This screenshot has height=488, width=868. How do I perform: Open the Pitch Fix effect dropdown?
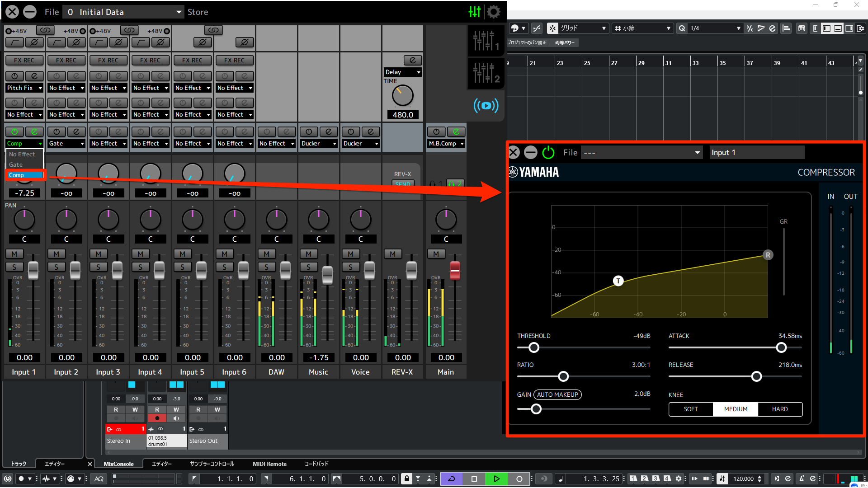click(x=24, y=88)
